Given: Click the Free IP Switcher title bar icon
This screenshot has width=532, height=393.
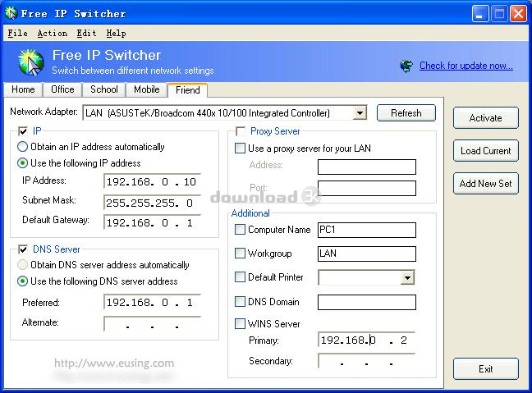Looking at the screenshot, I should point(11,14).
